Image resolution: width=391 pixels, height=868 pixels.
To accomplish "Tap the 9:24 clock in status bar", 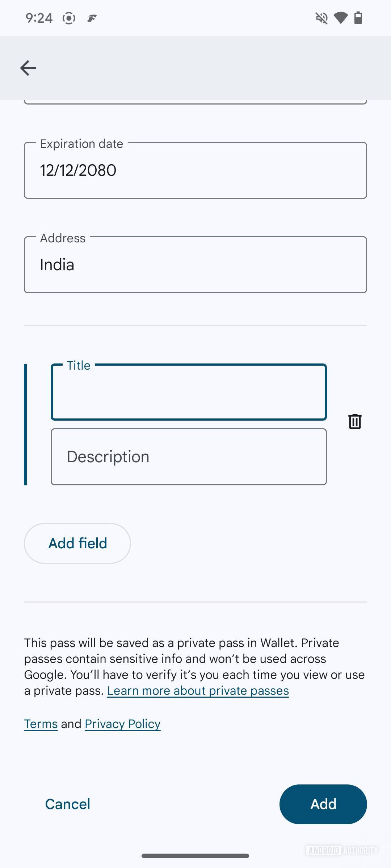I will (x=39, y=18).
